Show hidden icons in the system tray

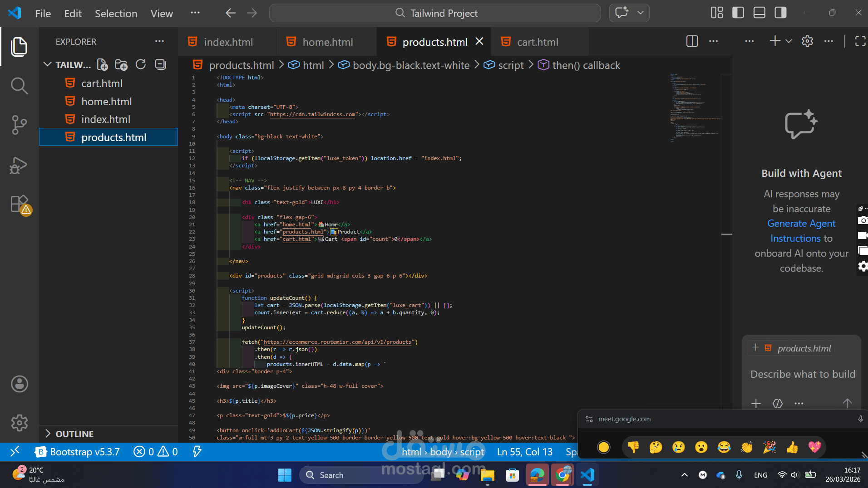coord(685,475)
